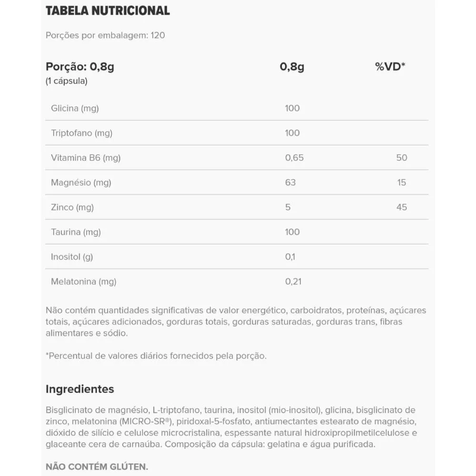Click the Tabela Nutricional heading
Viewport: 476px width, 476px height.
pyautogui.click(x=108, y=11)
